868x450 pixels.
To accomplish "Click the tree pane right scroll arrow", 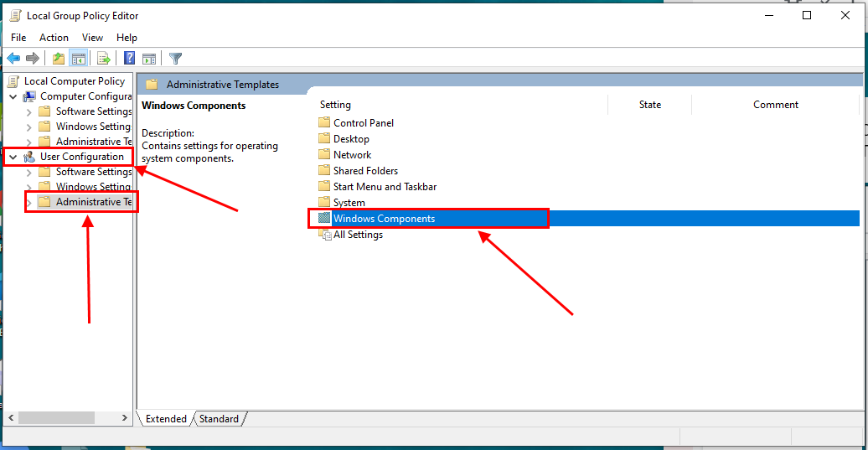I will pos(125,418).
